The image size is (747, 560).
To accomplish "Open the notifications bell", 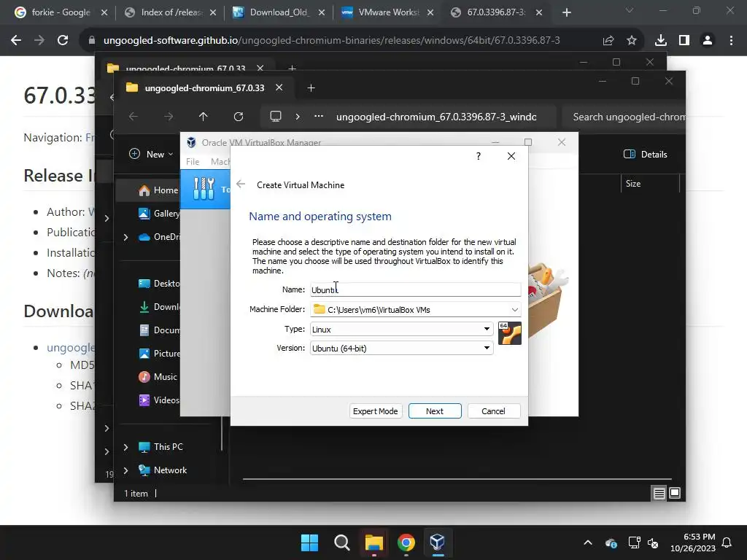I will pyautogui.click(x=727, y=542).
